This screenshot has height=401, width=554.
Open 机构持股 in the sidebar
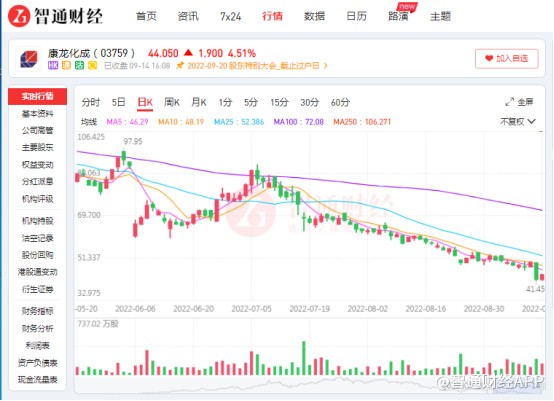37,221
